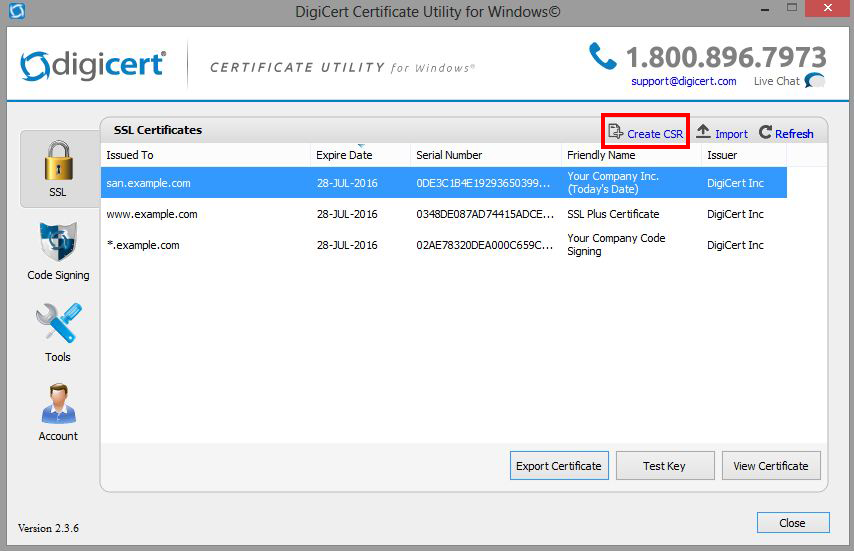The width and height of the screenshot is (854, 551).
Task: Click the 0348DE087AD74415ADCE… serial number cell
Action: (485, 214)
